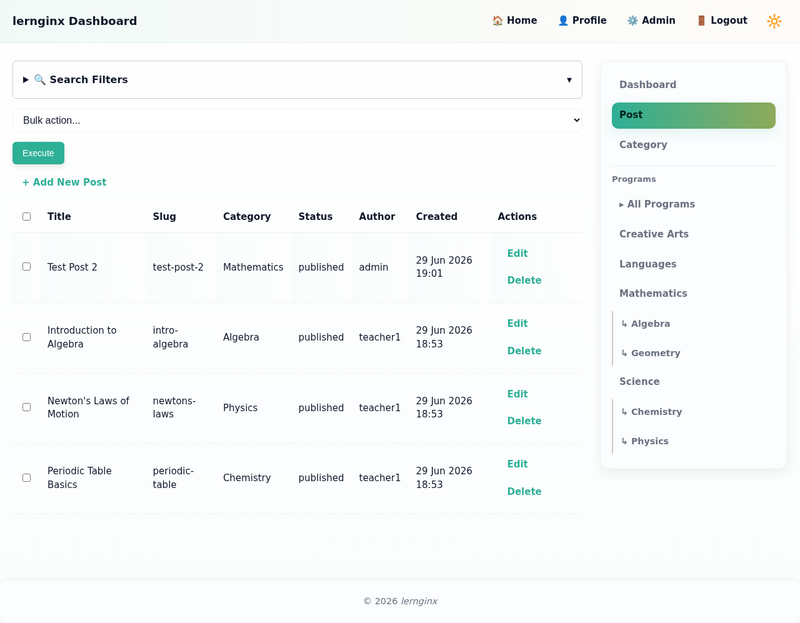Click the Category column header
This screenshot has width=800, height=623.
(247, 216)
